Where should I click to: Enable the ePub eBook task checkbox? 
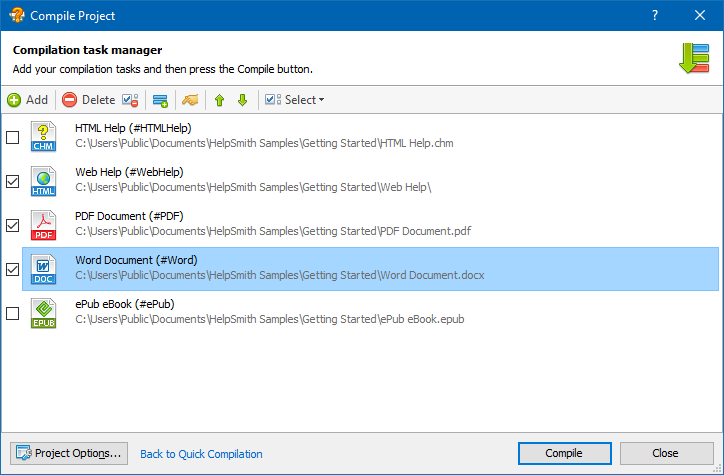click(13, 313)
